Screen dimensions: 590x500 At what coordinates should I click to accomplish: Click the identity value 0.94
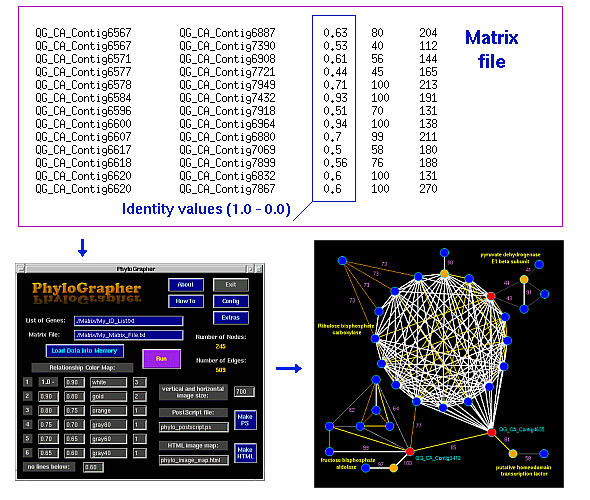[335, 124]
